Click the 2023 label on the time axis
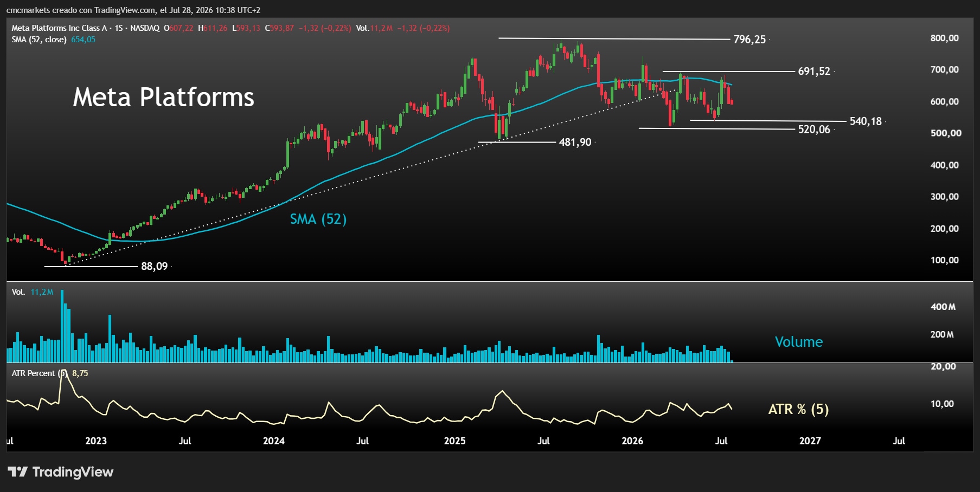Image resolution: width=980 pixels, height=492 pixels. point(96,441)
